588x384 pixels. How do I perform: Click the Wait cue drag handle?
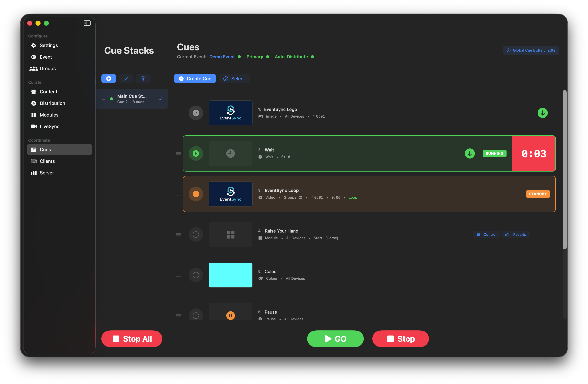[178, 154]
